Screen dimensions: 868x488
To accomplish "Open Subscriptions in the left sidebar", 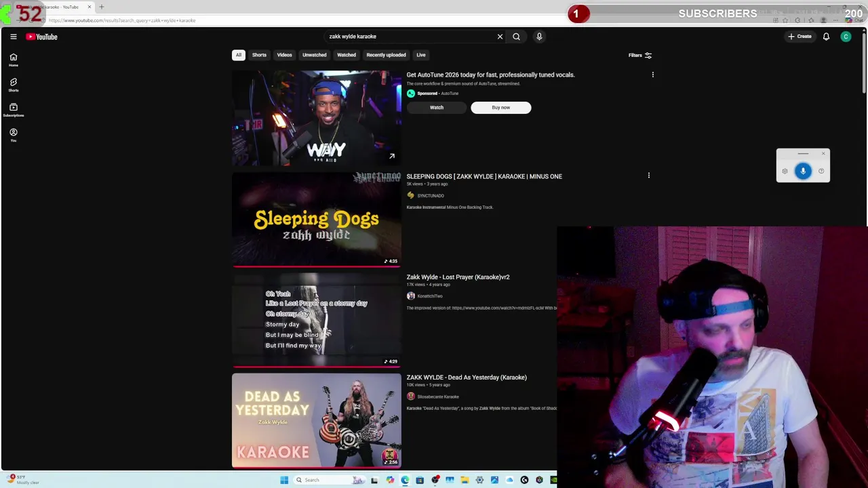I will pyautogui.click(x=13, y=110).
